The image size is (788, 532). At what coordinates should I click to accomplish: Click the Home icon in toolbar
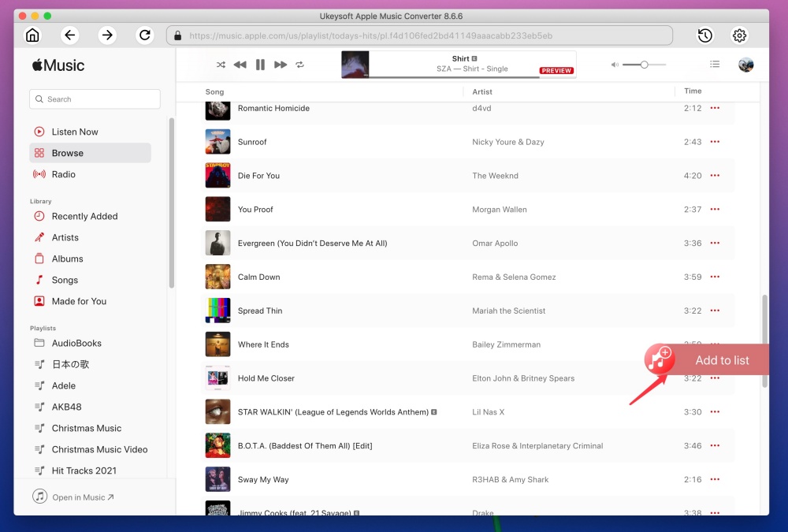pos(32,35)
